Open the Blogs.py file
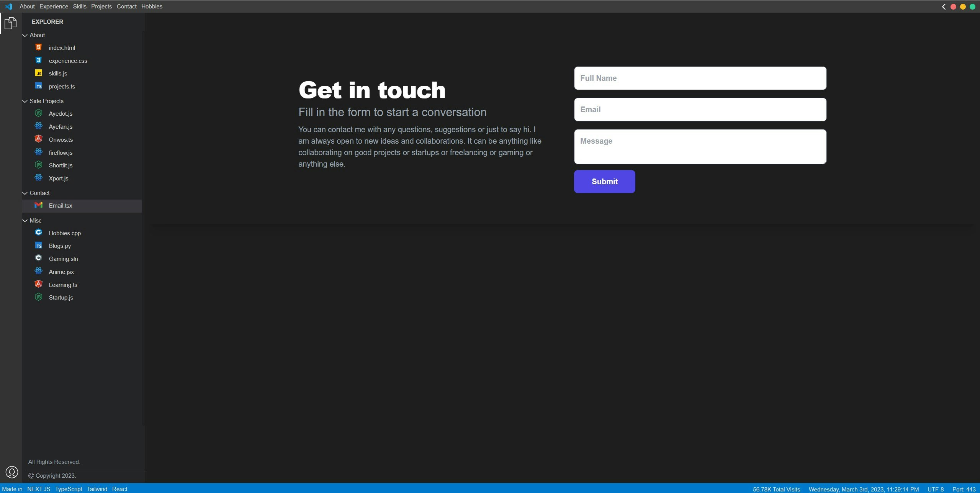The image size is (980, 493). 82,246
